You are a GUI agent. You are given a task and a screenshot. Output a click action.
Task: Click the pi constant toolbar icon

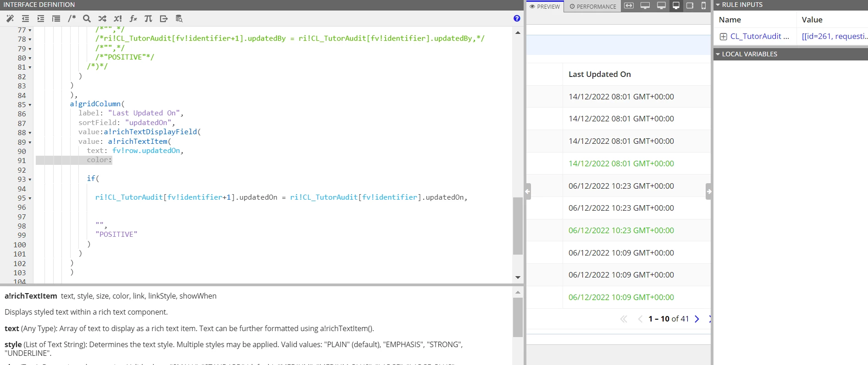pos(148,19)
